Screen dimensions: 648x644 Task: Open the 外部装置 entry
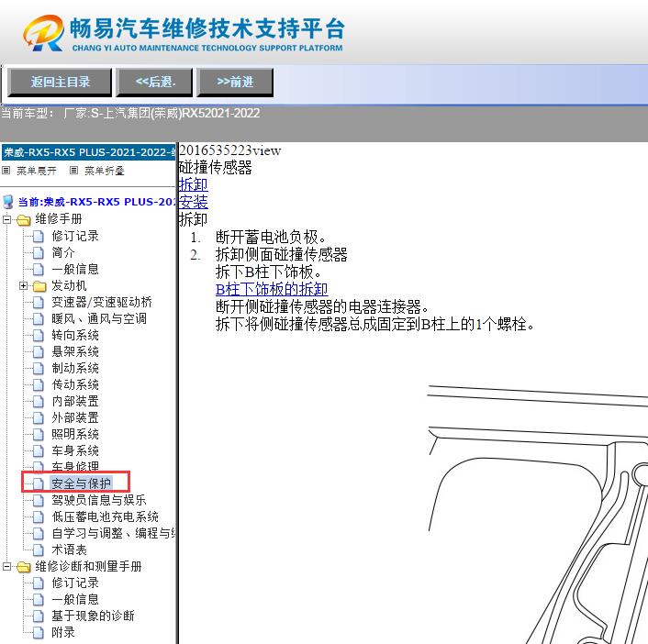[75, 418]
